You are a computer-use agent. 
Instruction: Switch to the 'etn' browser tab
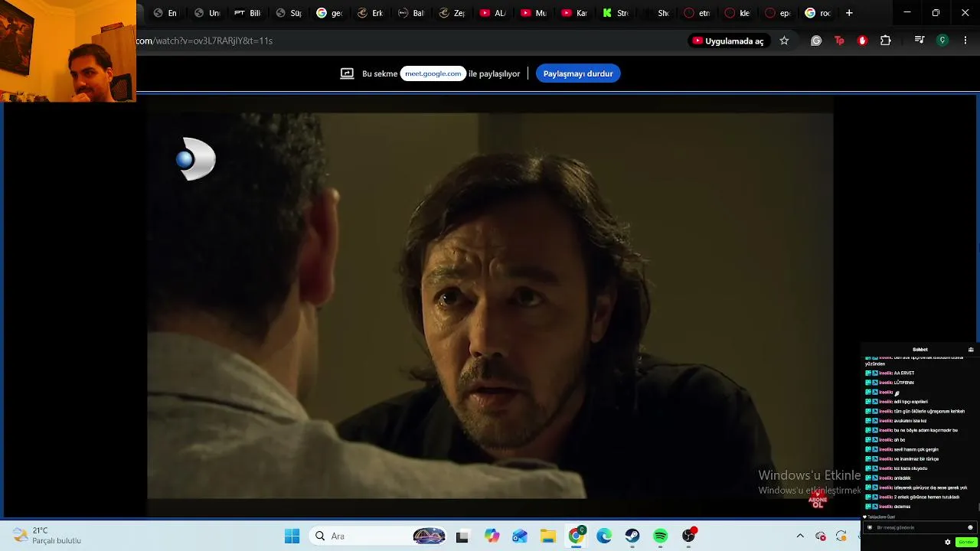coord(697,13)
